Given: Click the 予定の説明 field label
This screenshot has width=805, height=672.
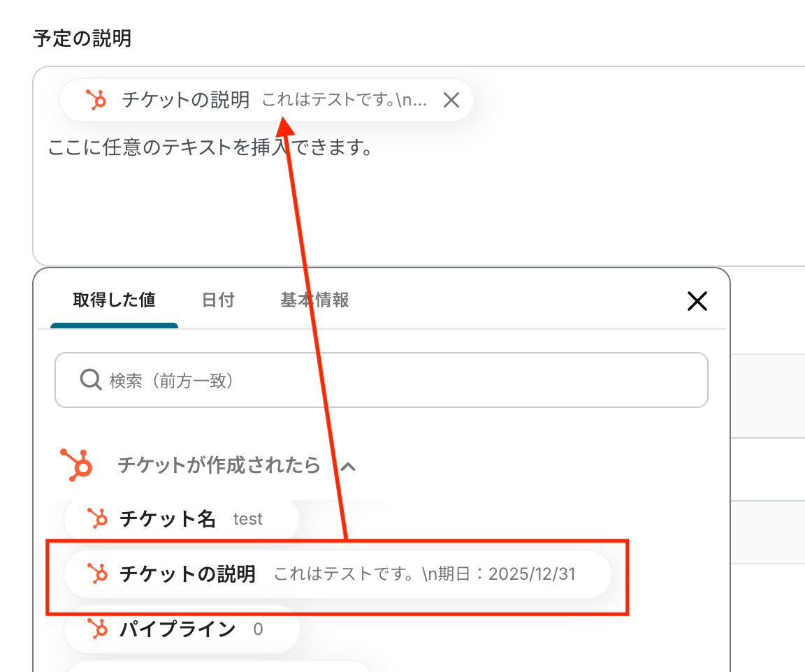Looking at the screenshot, I should pyautogui.click(x=82, y=38).
